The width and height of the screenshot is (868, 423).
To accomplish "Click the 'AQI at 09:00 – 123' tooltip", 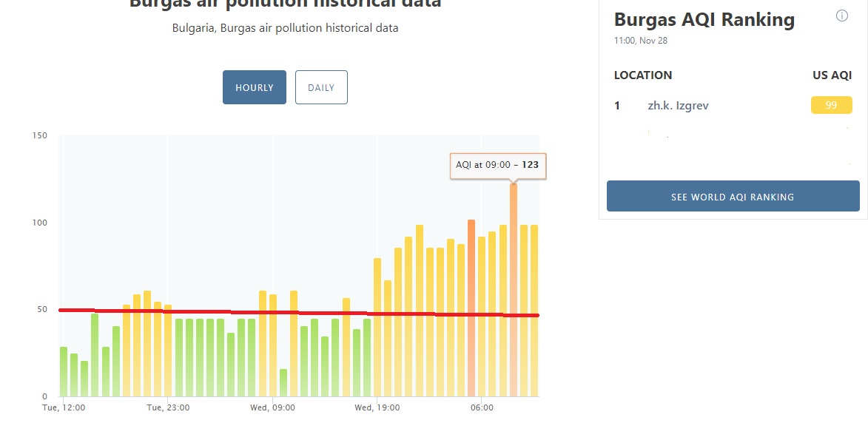I will (x=498, y=165).
